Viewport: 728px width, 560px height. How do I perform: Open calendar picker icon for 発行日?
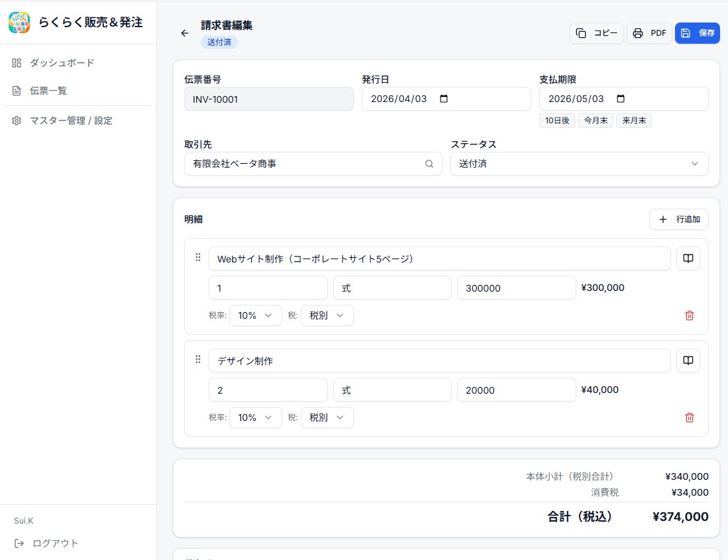444,99
